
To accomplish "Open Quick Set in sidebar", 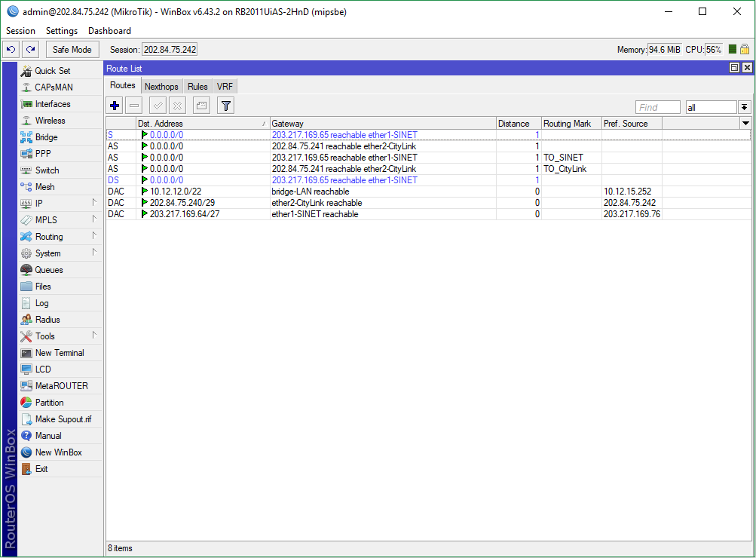I will [60, 71].
